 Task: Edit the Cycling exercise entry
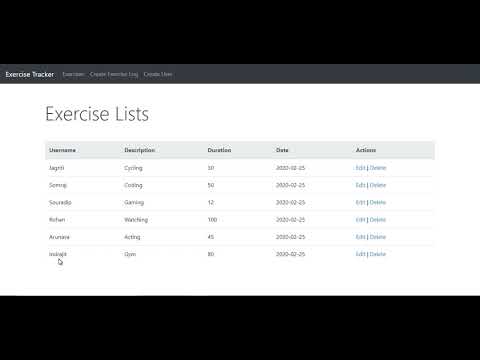tap(360, 168)
